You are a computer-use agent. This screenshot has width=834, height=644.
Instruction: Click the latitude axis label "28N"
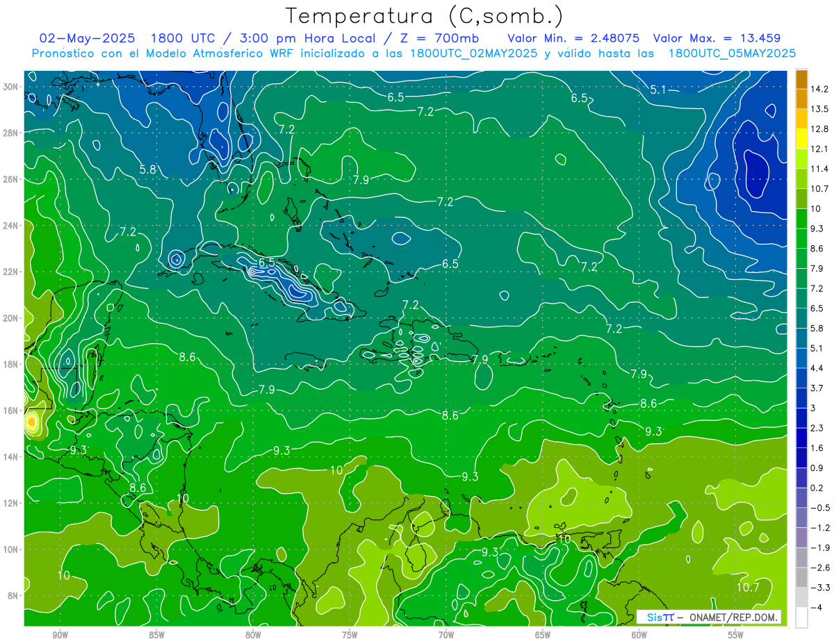[x=11, y=133]
